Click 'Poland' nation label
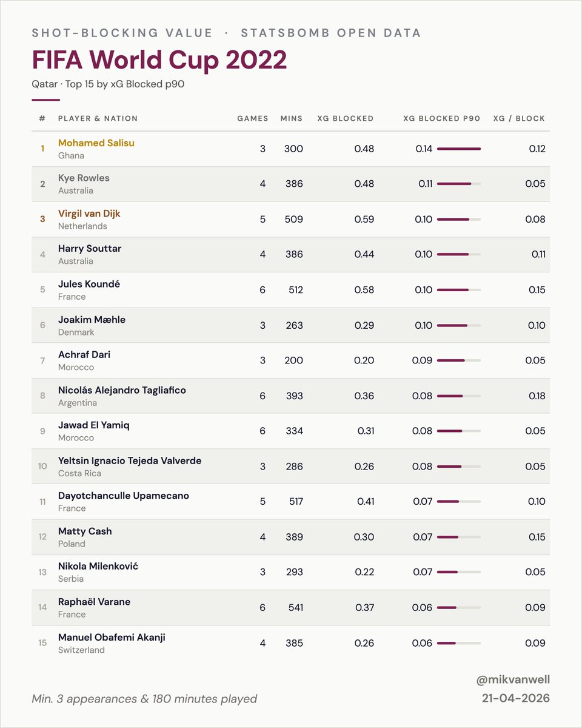The width and height of the screenshot is (582, 728). (x=72, y=544)
